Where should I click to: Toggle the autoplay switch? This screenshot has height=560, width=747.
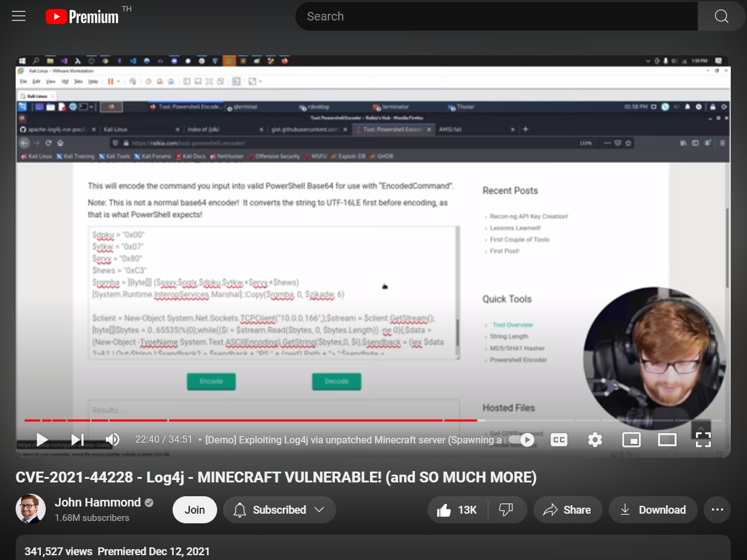[x=521, y=440]
